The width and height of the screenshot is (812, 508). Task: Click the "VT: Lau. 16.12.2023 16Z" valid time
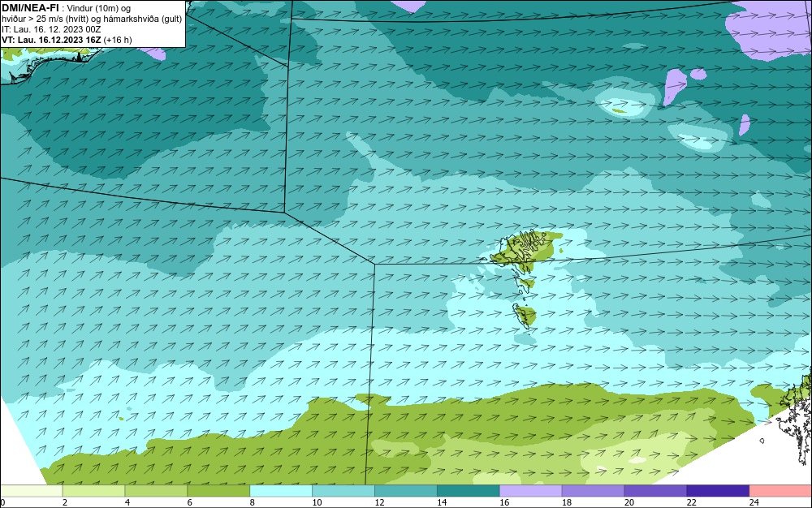click(x=51, y=40)
